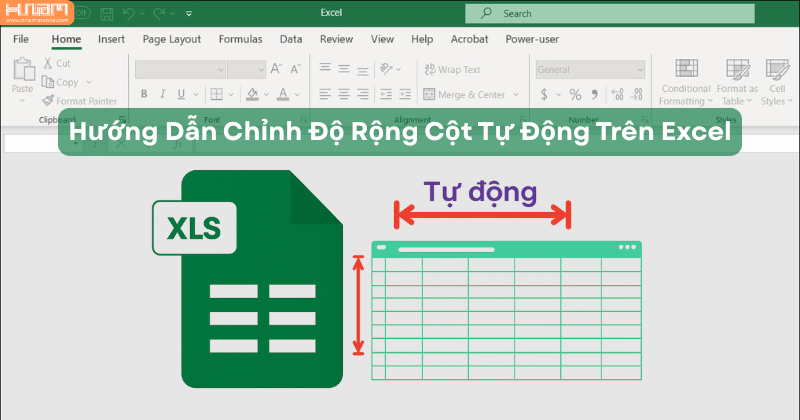This screenshot has width=800, height=420.
Task: Switch to the Data tab
Action: (x=291, y=39)
